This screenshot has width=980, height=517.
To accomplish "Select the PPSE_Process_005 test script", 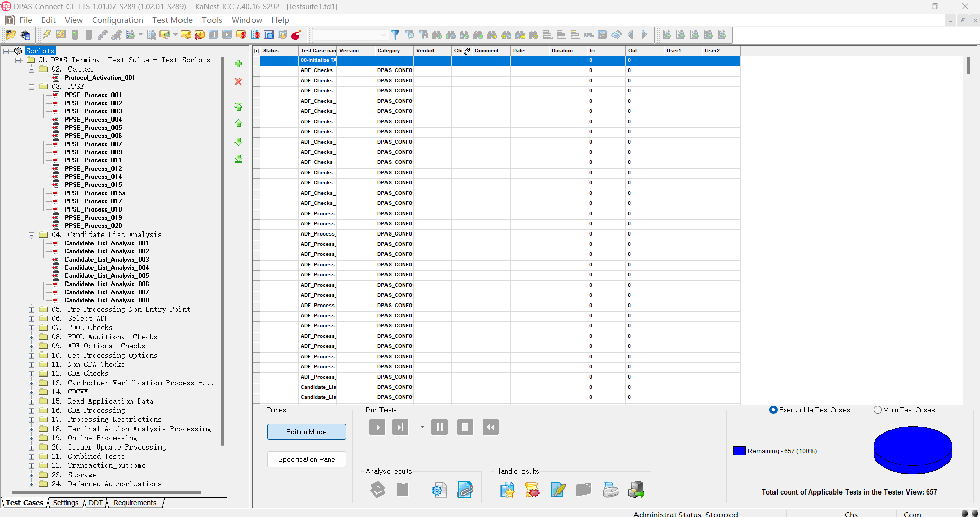I will 93,128.
